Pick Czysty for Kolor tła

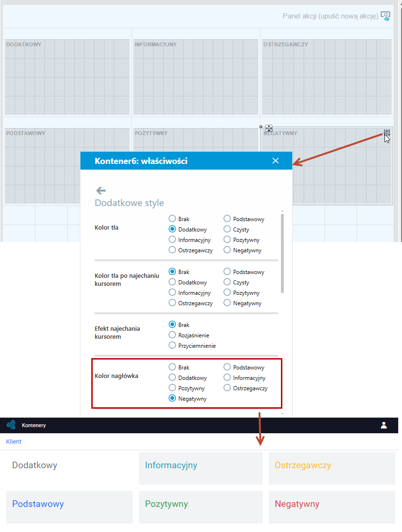point(227,229)
